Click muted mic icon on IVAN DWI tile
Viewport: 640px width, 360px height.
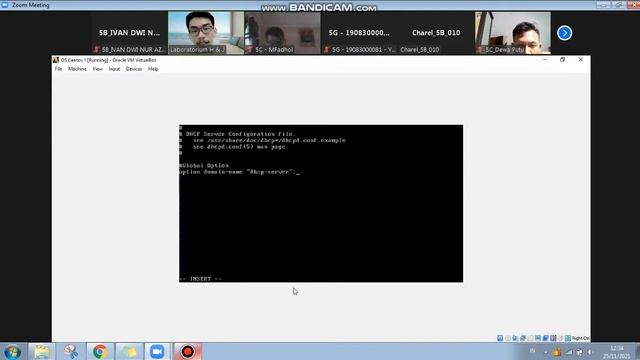point(96,49)
